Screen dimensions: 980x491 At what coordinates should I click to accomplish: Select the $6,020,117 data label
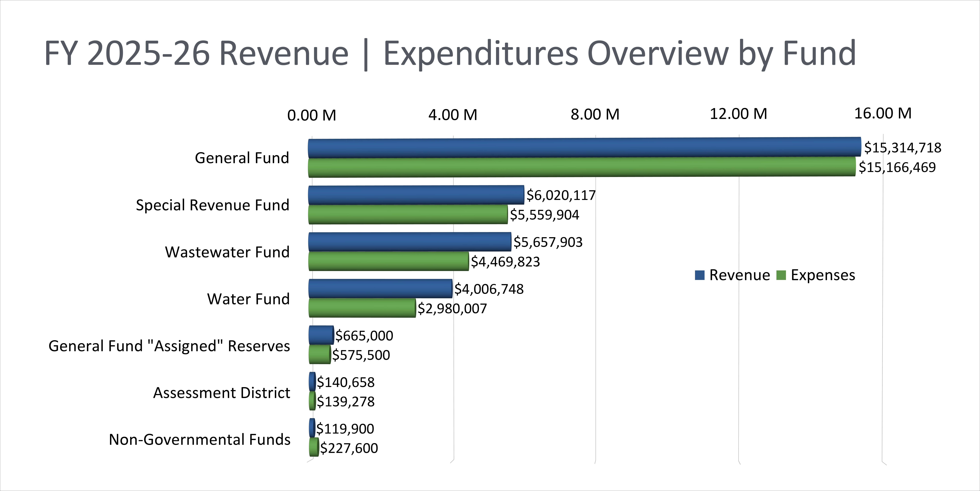click(x=561, y=196)
